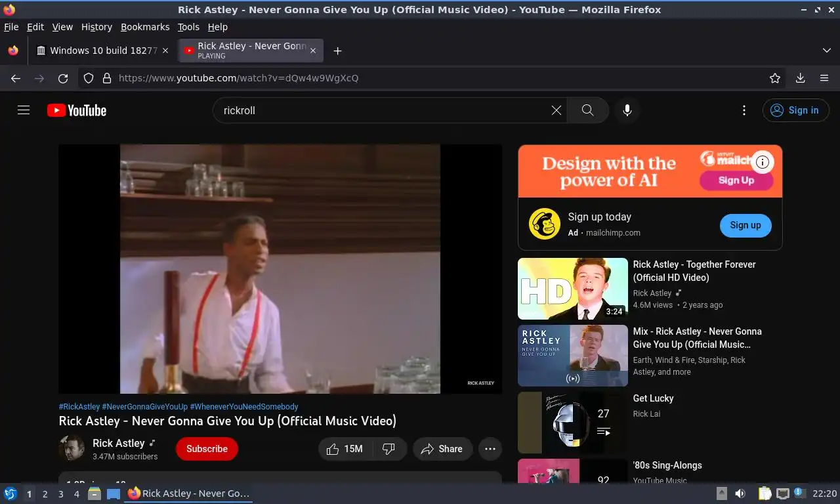This screenshot has height=504, width=840.
Task: Open '80s Sing-Alongs playlist title
Action: (x=667, y=465)
